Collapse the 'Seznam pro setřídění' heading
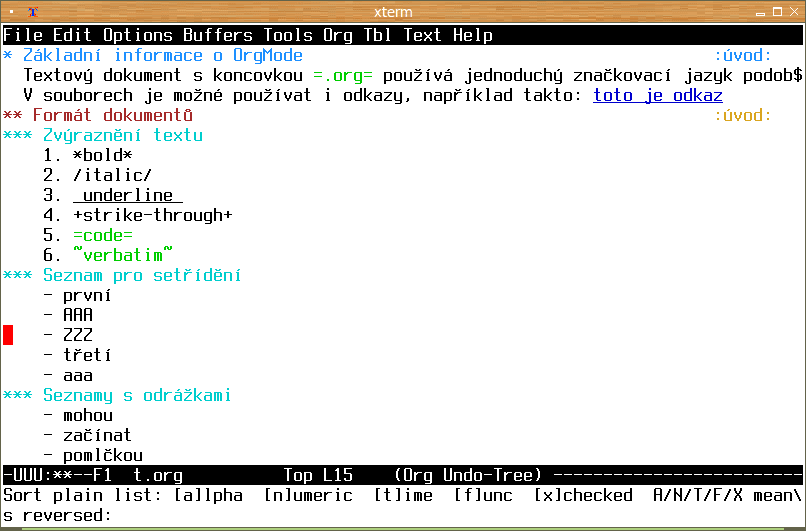 [122, 275]
